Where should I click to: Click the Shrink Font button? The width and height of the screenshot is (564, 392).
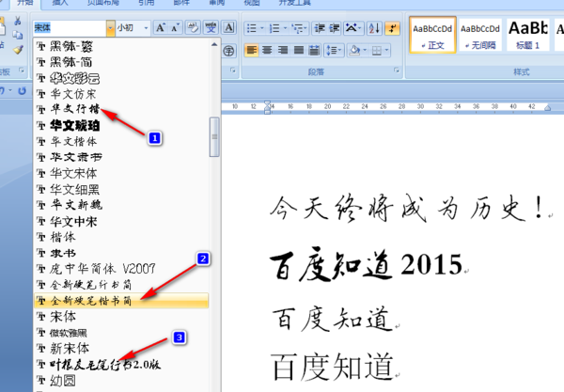(175, 27)
